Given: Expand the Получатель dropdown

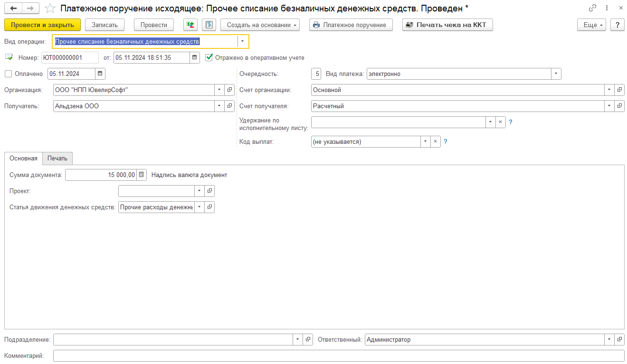Looking at the screenshot, I should tap(219, 106).
